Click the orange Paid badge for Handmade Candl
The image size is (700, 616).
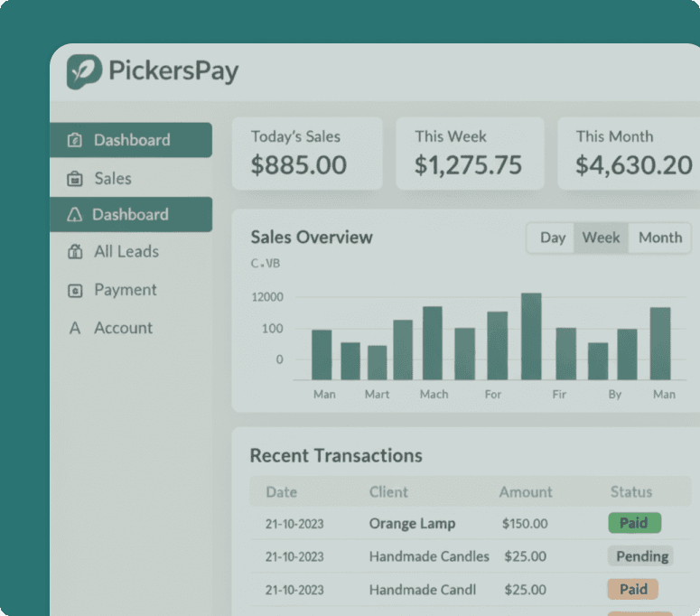coord(632,589)
